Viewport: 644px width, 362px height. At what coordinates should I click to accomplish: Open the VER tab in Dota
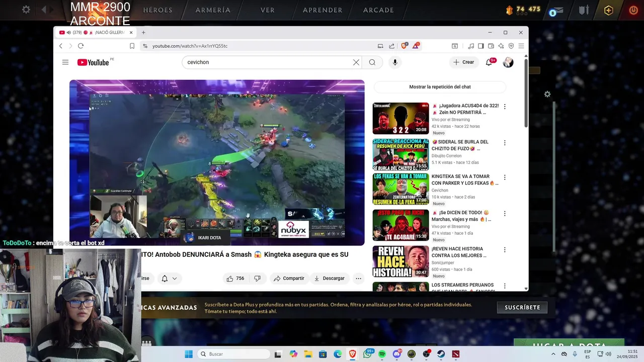268,10
